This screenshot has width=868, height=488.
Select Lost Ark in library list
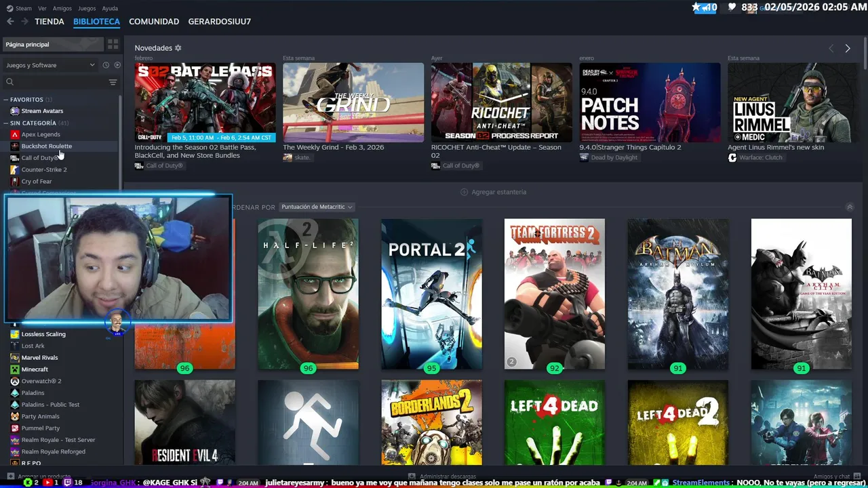[33, 346]
